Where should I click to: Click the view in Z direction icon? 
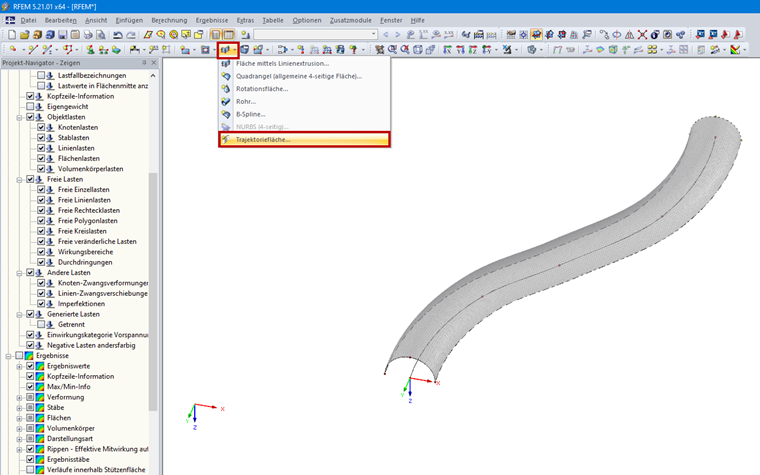point(473,49)
